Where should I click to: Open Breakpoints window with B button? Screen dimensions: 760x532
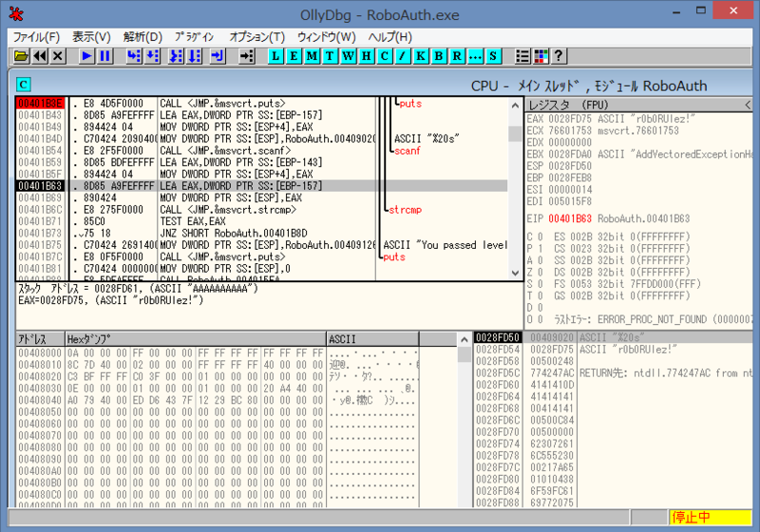(439, 56)
